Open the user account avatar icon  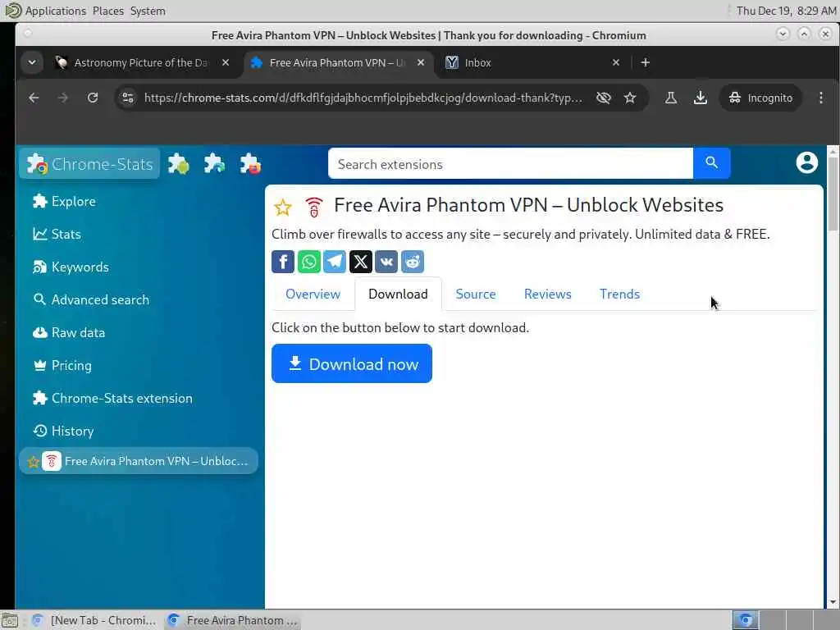pyautogui.click(x=806, y=163)
